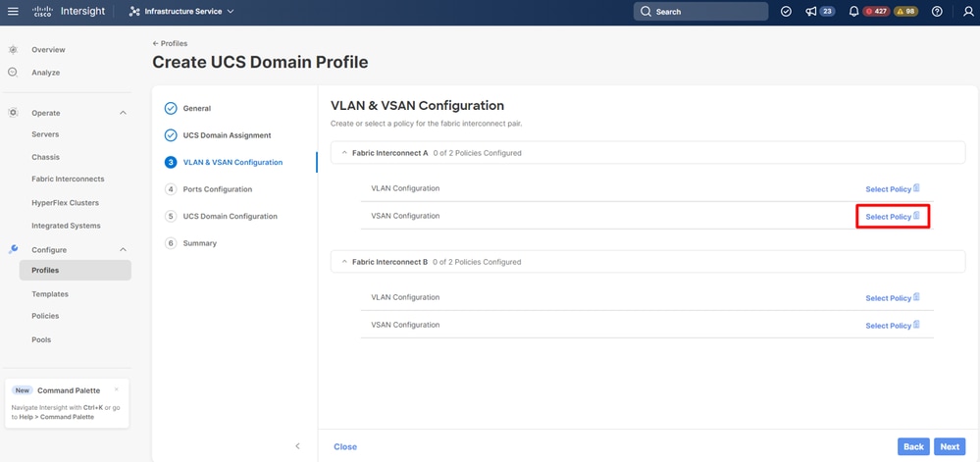Image resolution: width=980 pixels, height=462 pixels.
Task: Open the Infrastructure Service switcher dropdown
Action: coord(181,11)
